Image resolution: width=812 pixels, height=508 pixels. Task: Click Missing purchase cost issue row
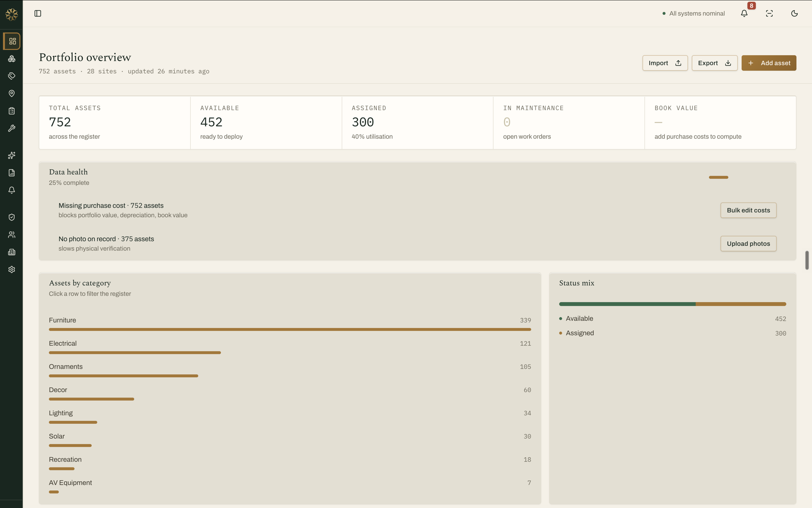tap(417, 210)
